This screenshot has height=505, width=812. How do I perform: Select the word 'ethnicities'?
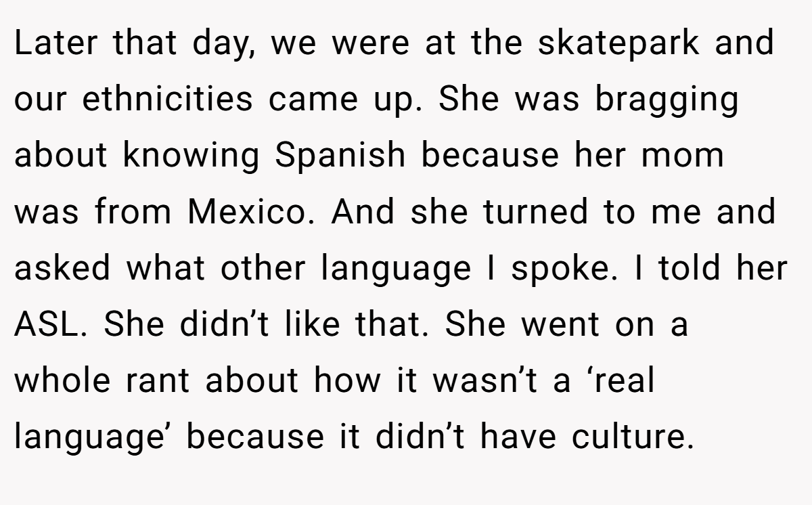tap(167, 100)
